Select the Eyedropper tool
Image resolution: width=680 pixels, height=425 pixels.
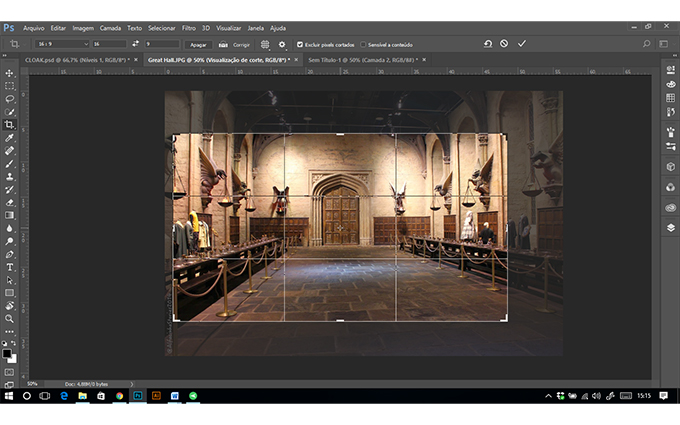(x=9, y=138)
